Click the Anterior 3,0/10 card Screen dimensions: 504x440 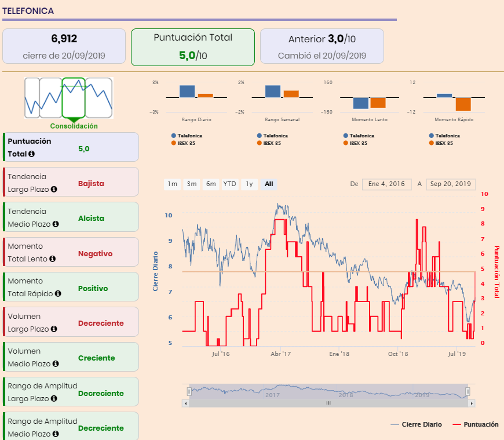click(x=322, y=46)
